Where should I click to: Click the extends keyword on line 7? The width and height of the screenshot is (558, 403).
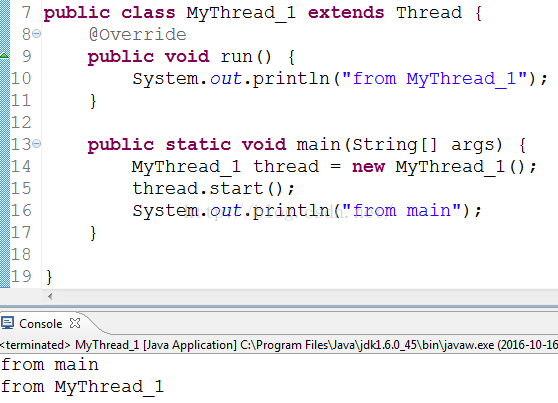click(346, 12)
